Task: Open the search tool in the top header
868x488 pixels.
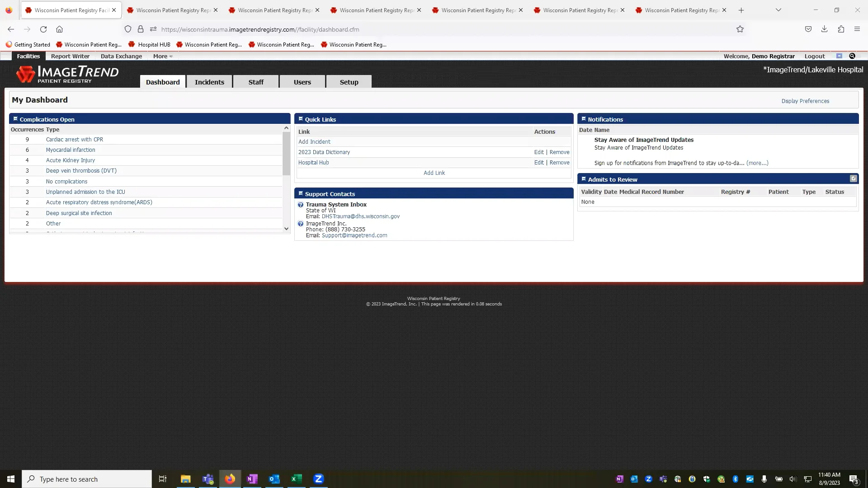Action: 852,56
